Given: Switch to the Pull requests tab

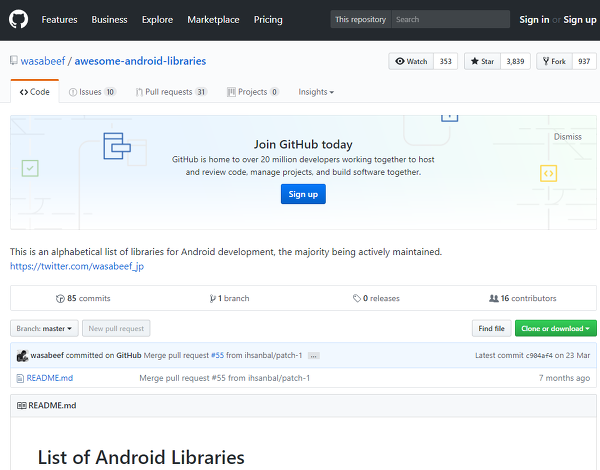Looking at the screenshot, I should pos(171,92).
